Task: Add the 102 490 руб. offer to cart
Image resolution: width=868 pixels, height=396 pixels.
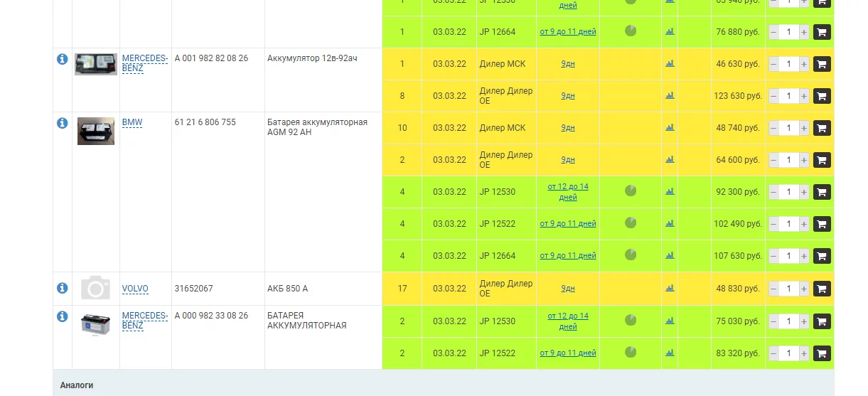Action: point(822,224)
